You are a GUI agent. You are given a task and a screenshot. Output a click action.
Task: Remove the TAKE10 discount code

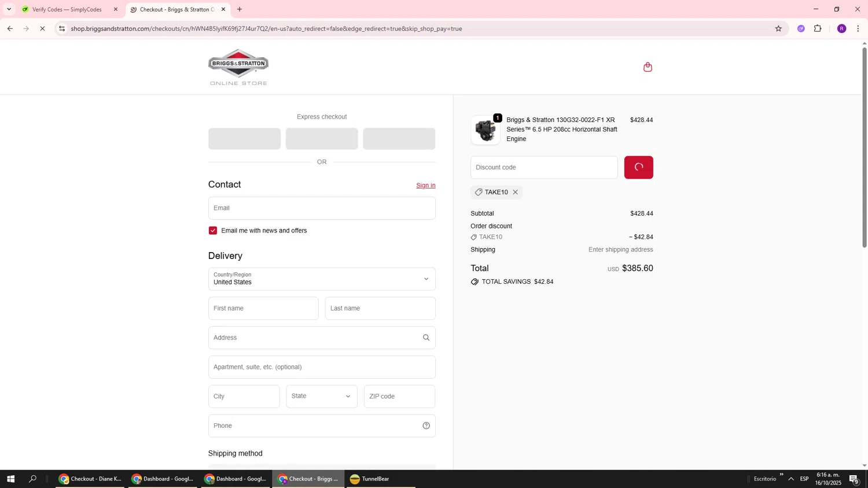(x=515, y=193)
